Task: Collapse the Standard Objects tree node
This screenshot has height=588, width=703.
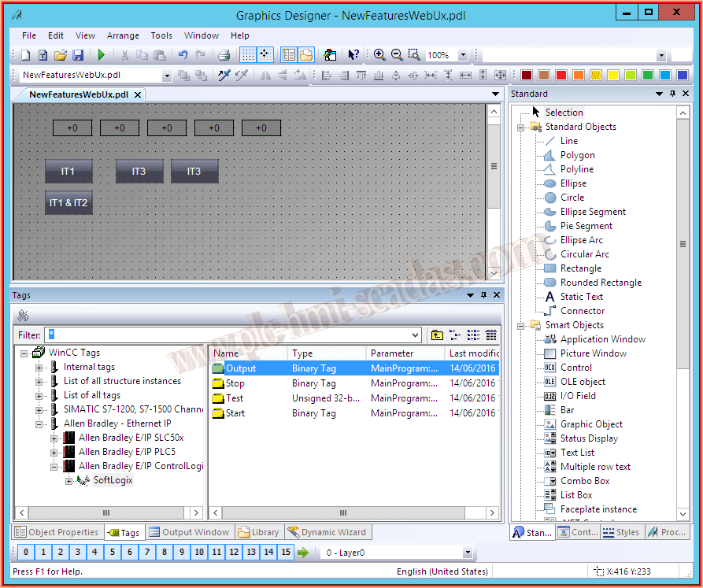Action: [x=520, y=127]
